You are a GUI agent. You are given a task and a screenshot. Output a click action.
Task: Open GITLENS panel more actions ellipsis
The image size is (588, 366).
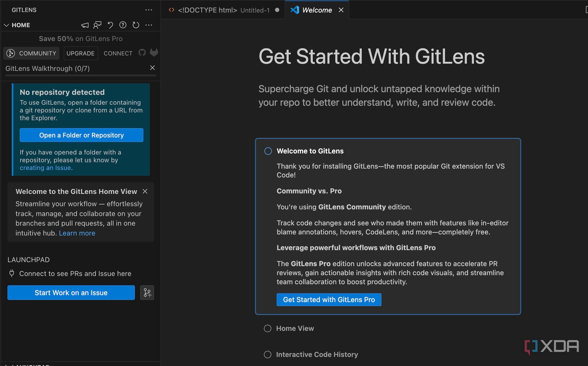(149, 10)
